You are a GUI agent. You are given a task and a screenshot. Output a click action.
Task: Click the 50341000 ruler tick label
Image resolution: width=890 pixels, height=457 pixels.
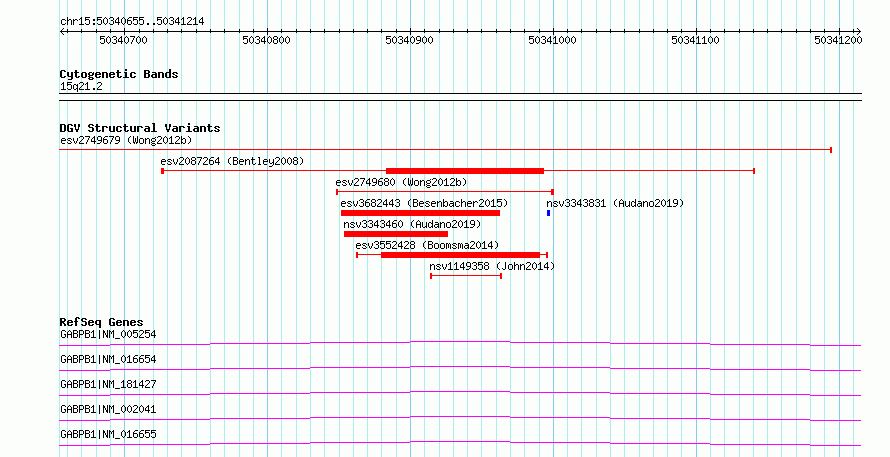tap(552, 40)
